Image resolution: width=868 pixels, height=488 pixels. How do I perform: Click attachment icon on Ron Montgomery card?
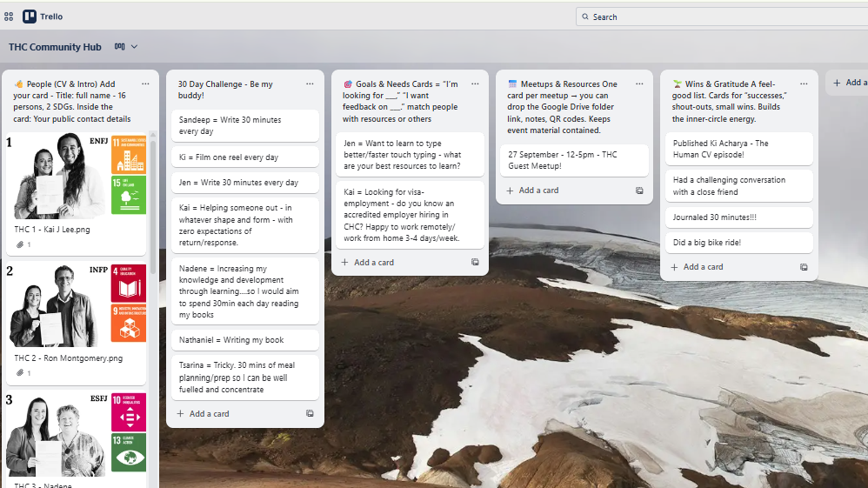point(21,373)
